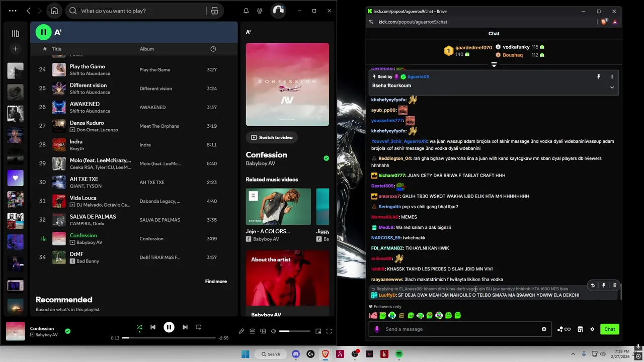Open site settings icon in Brave address bar
Viewport: 644px width, 362px height.
(x=371, y=22)
